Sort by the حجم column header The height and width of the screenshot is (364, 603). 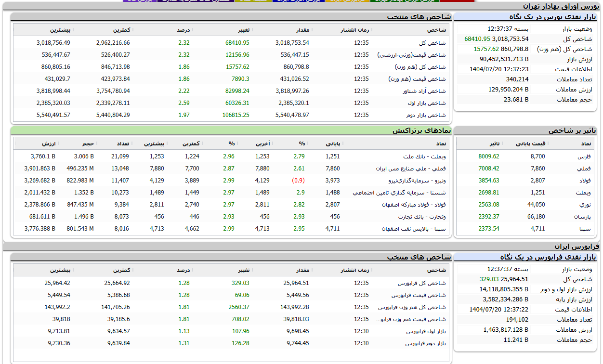(88, 143)
